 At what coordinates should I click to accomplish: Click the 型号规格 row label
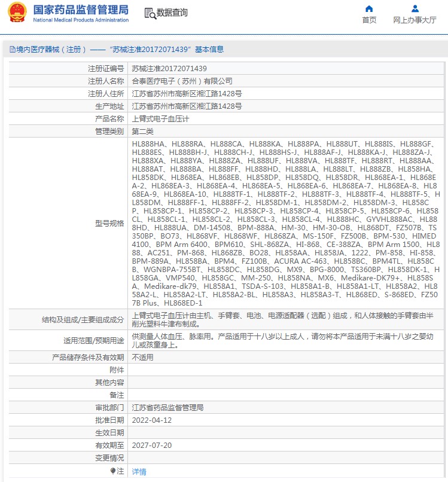point(109,224)
